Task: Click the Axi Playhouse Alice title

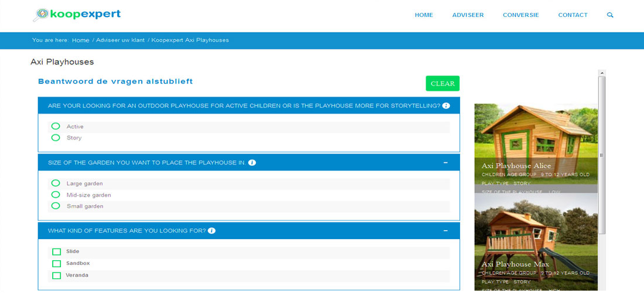Action: click(x=516, y=166)
